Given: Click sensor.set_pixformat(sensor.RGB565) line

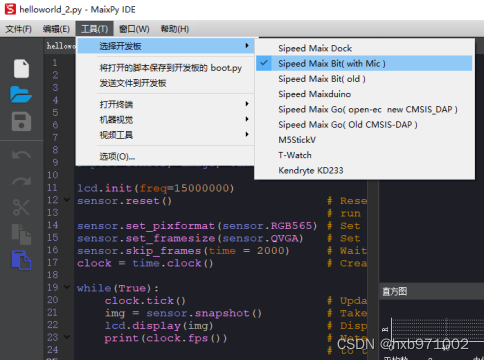Looking at the screenshot, I should tap(197, 226).
